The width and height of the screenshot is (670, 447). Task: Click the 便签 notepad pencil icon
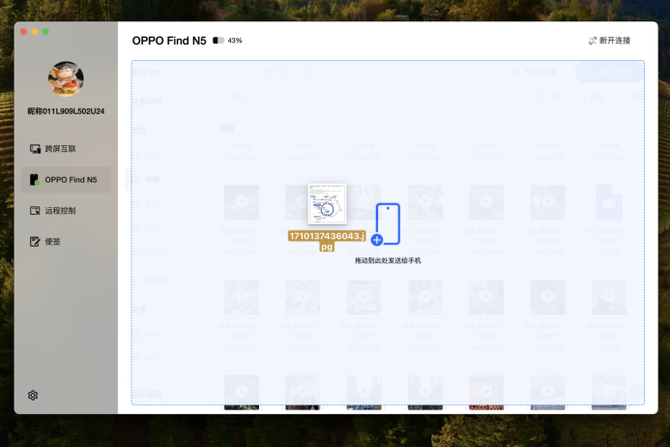(35, 241)
